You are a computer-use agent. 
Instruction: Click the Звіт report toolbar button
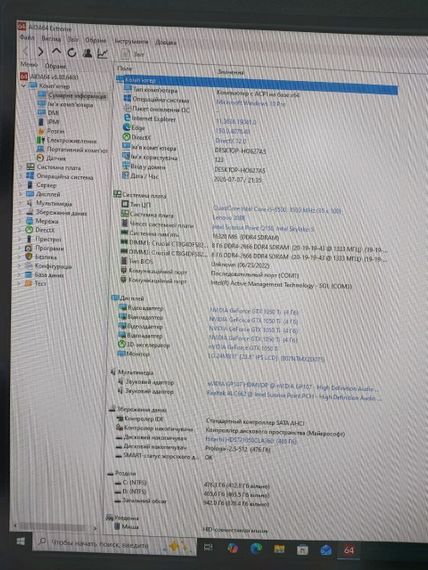pos(133,54)
